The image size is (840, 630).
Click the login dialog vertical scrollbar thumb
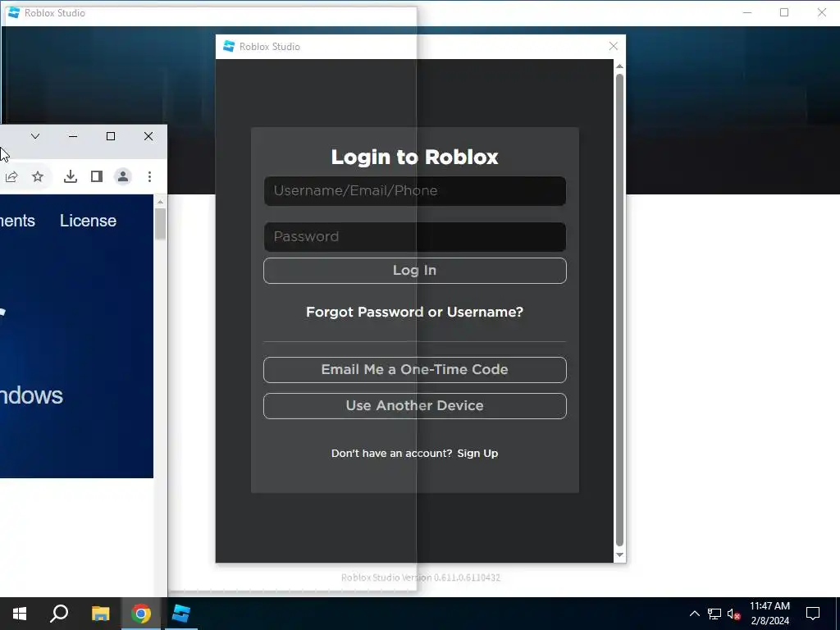[620, 309]
